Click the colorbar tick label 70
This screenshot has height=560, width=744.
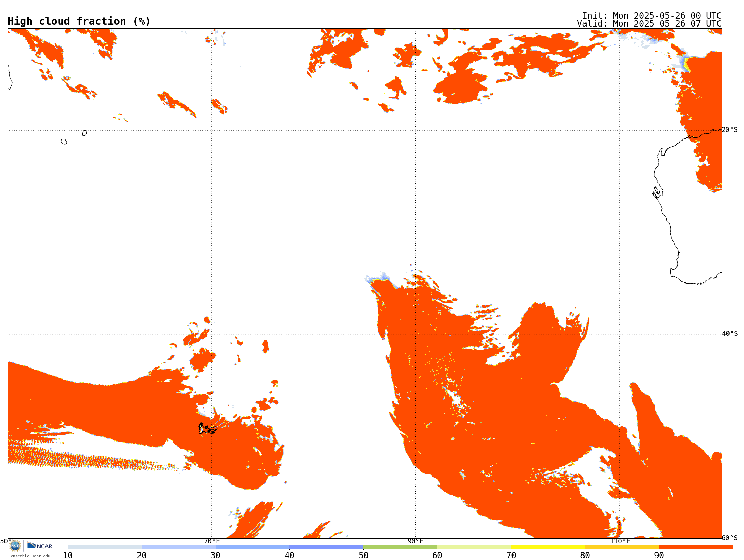click(x=511, y=556)
